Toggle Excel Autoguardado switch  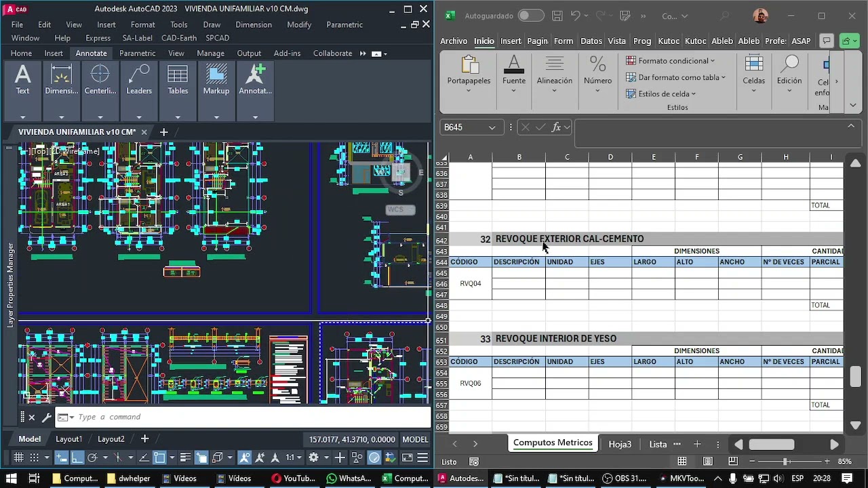point(531,16)
